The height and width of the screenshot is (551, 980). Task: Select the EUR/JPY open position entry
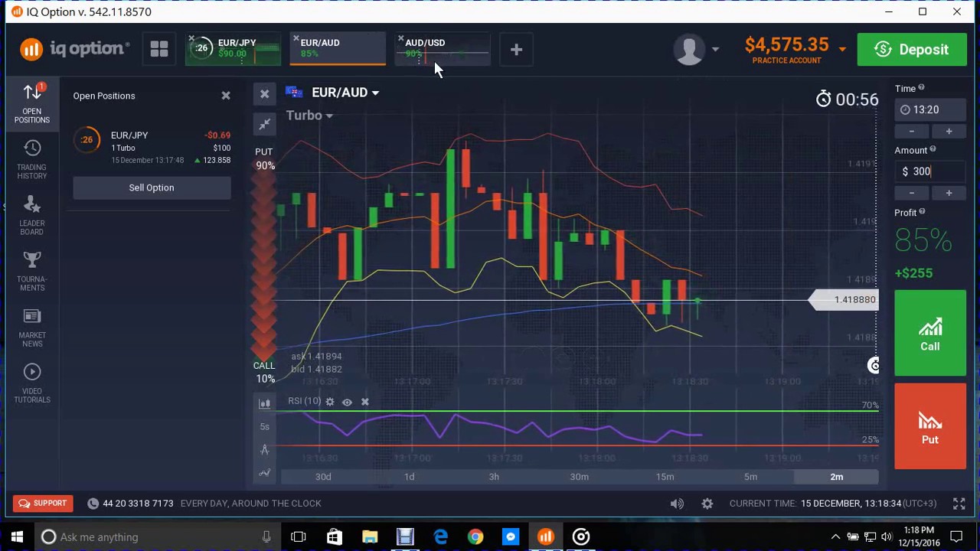pyautogui.click(x=152, y=147)
